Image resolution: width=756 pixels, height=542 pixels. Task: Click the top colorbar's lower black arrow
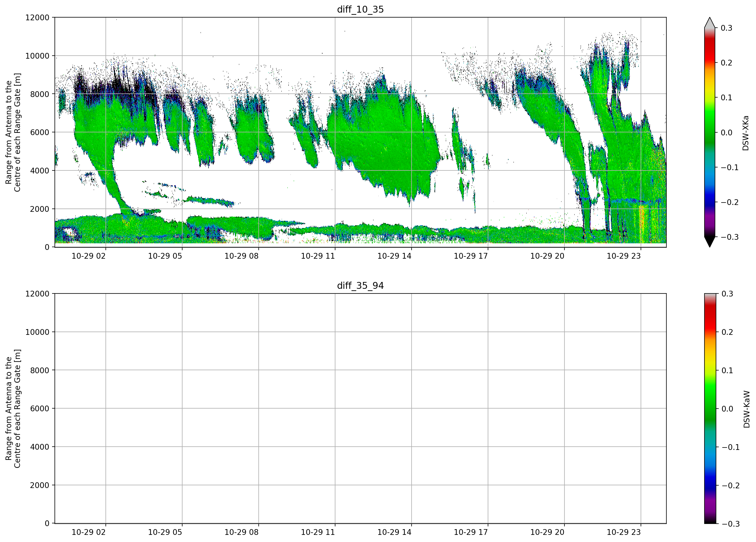pos(710,242)
